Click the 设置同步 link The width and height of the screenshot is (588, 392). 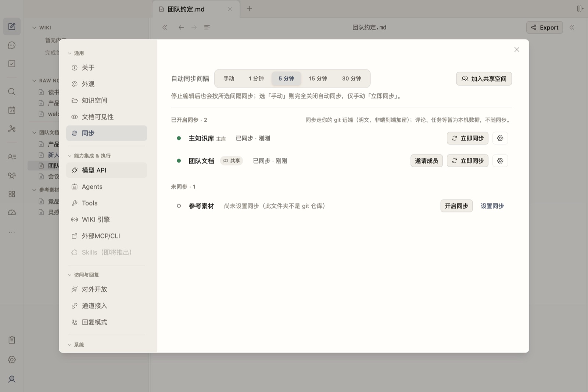click(x=492, y=206)
